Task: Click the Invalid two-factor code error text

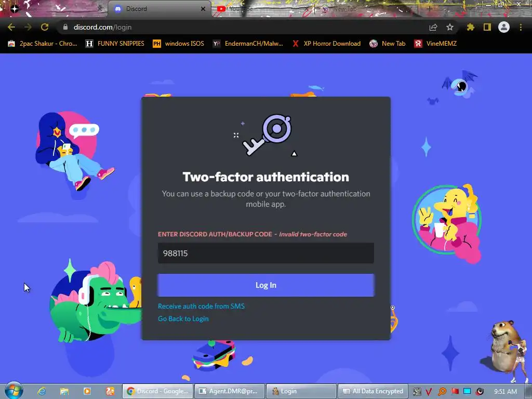Action: [313, 234]
